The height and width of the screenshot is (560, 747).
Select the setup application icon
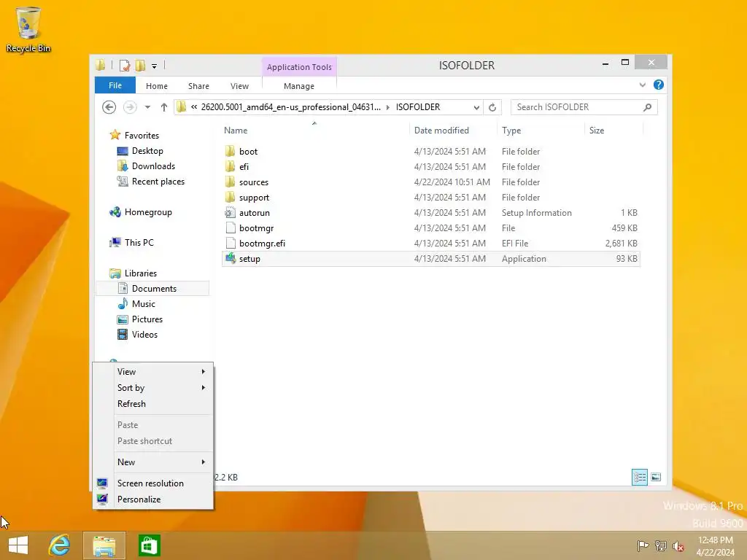[230, 259]
